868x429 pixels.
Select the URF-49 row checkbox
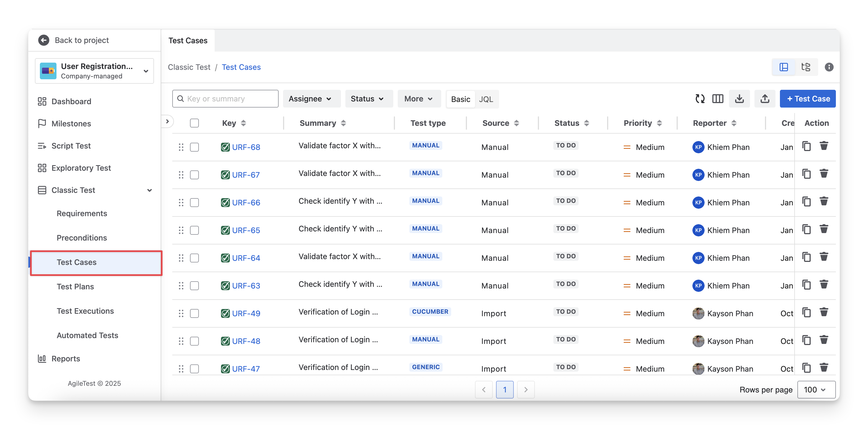194,313
